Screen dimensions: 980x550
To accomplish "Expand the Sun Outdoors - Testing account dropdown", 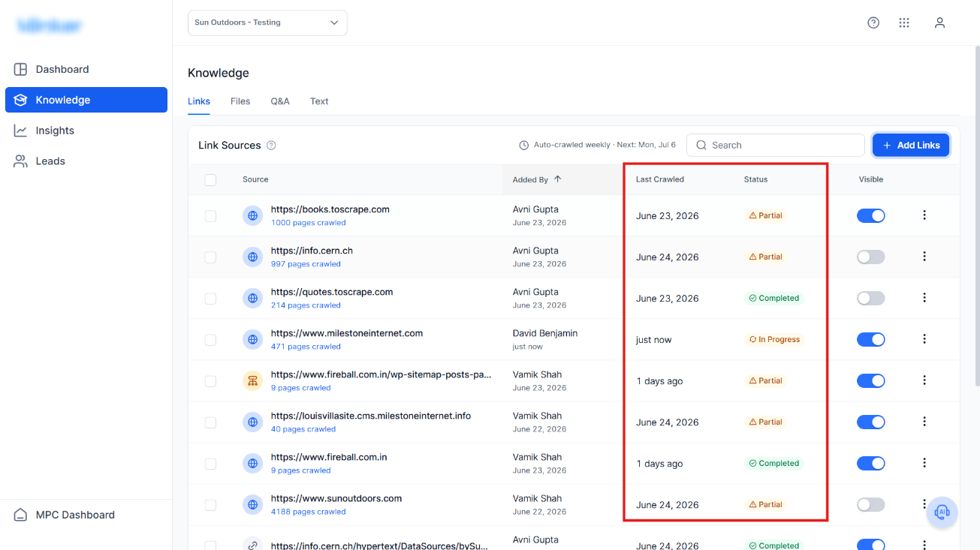I will point(267,23).
